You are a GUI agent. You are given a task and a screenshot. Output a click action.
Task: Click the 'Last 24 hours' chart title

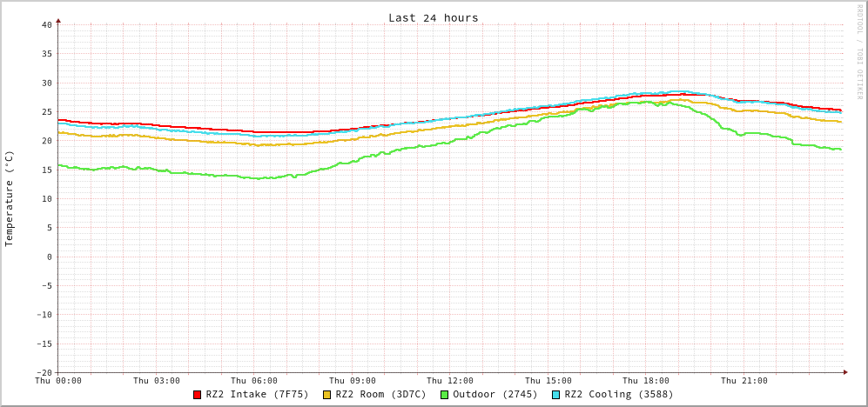point(433,17)
